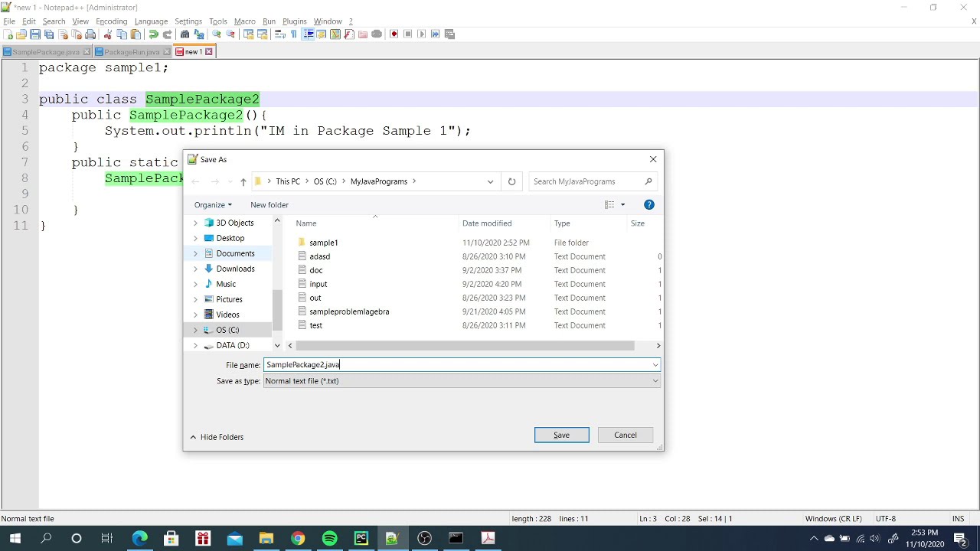The image size is (980, 551).
Task: Open the Plugins menu
Action: point(295,21)
